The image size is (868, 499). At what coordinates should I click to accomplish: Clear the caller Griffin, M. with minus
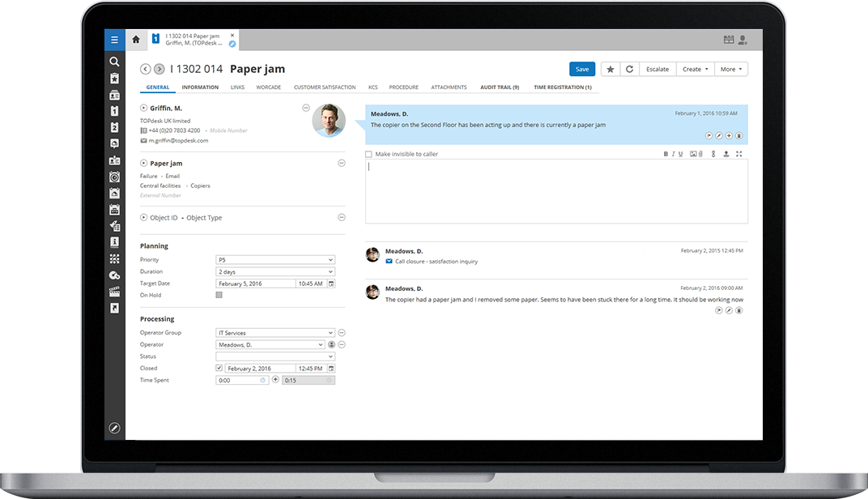pos(305,108)
